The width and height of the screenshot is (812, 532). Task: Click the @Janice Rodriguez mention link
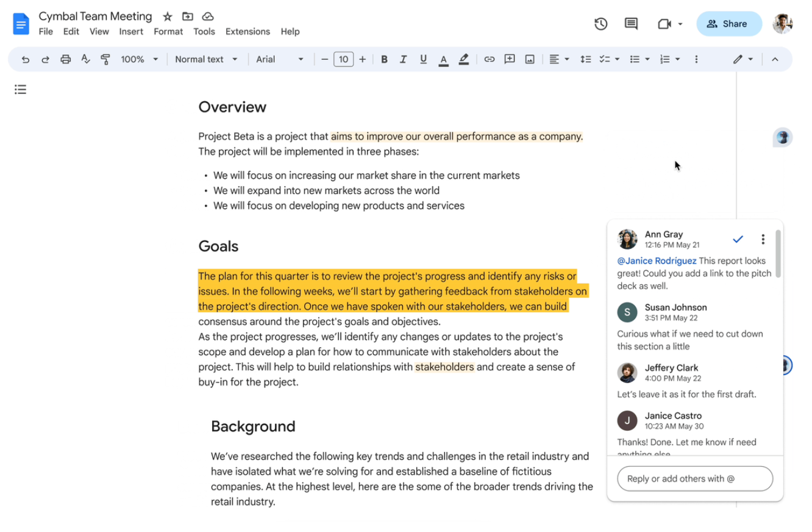657,261
